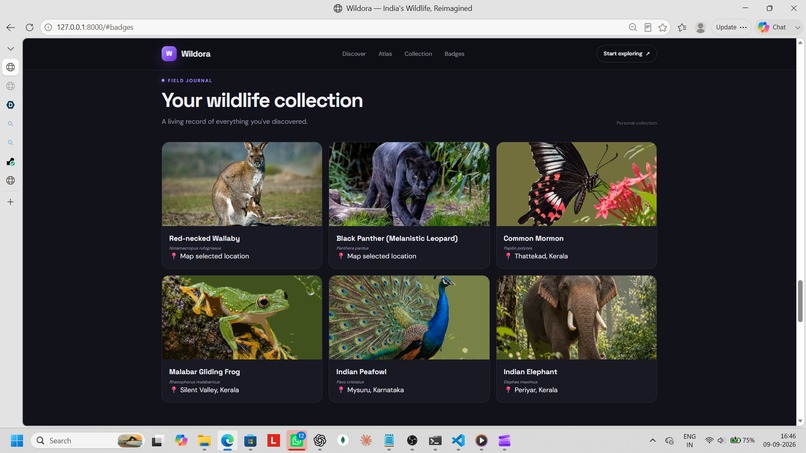Viewport: 806px width, 453px height.
Task: Open the Terminal icon in the taskbar
Action: pyautogui.click(x=435, y=441)
